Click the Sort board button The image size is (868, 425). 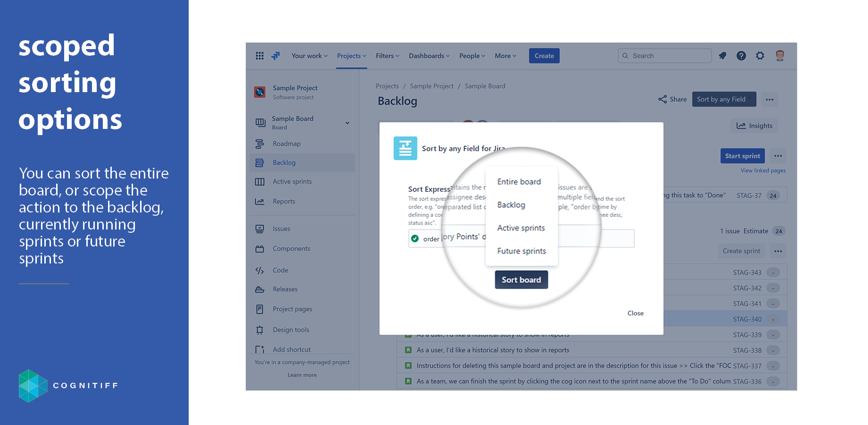[521, 280]
